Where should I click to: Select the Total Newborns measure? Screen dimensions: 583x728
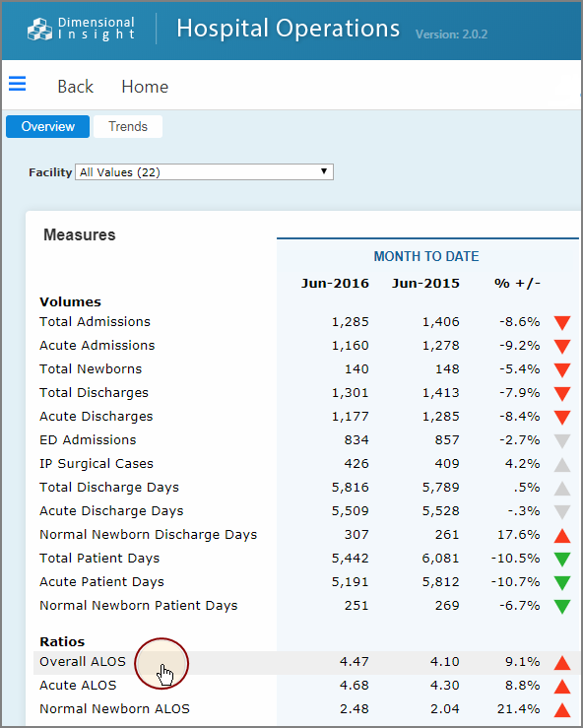[91, 368]
